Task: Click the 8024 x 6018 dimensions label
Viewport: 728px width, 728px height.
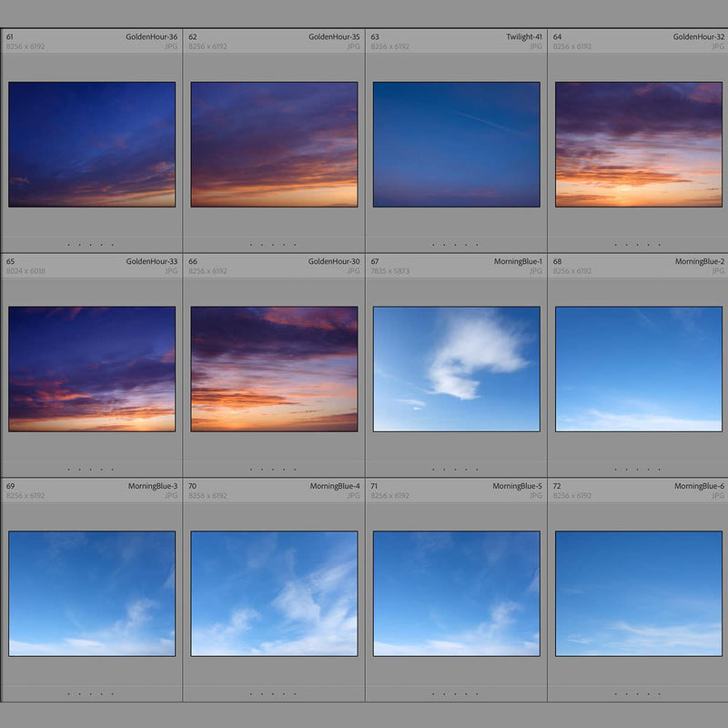Action: coord(25,271)
